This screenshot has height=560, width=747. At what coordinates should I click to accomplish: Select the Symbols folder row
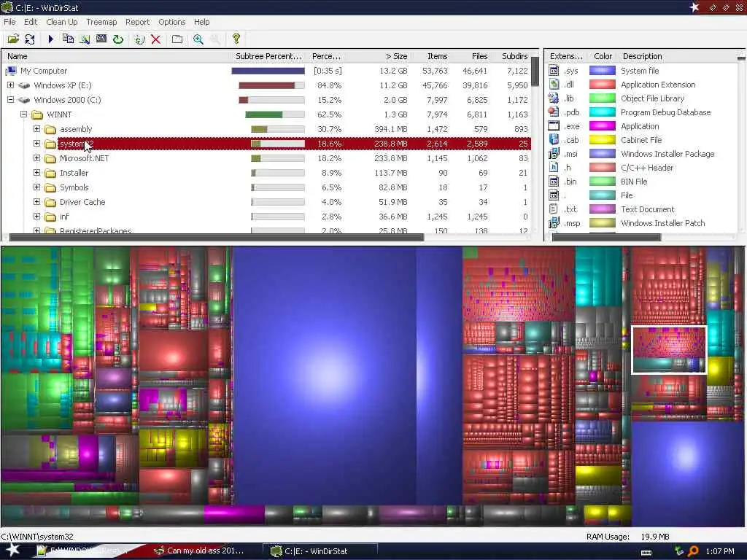coord(266,187)
